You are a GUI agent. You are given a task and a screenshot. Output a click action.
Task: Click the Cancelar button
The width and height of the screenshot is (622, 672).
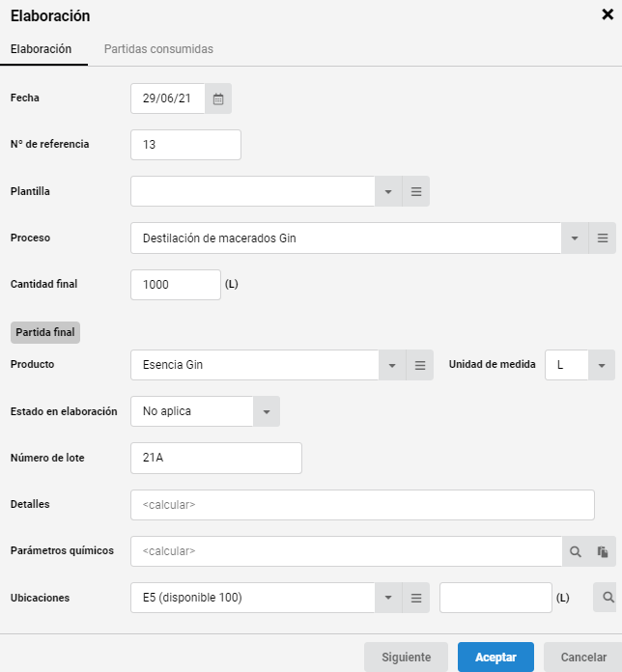tap(583, 657)
